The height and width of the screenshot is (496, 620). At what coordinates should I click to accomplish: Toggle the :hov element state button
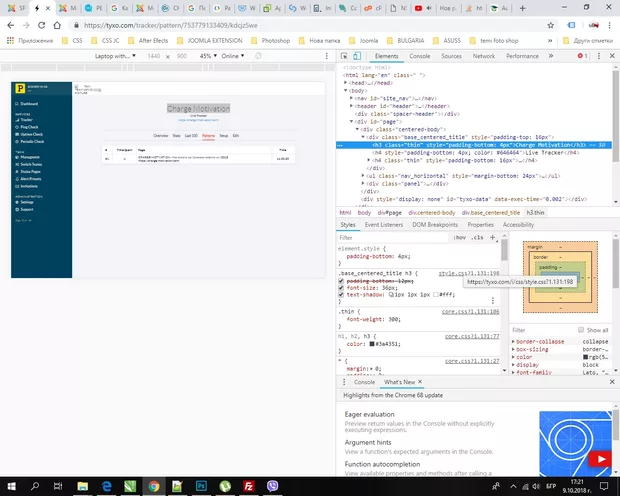click(x=459, y=238)
